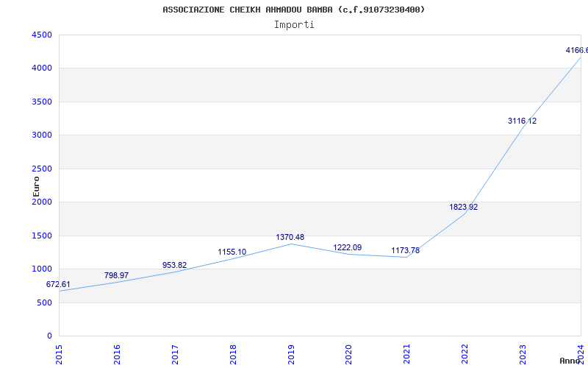Click the y-axis value 2000
The height and width of the screenshot is (368, 588).
42,202
